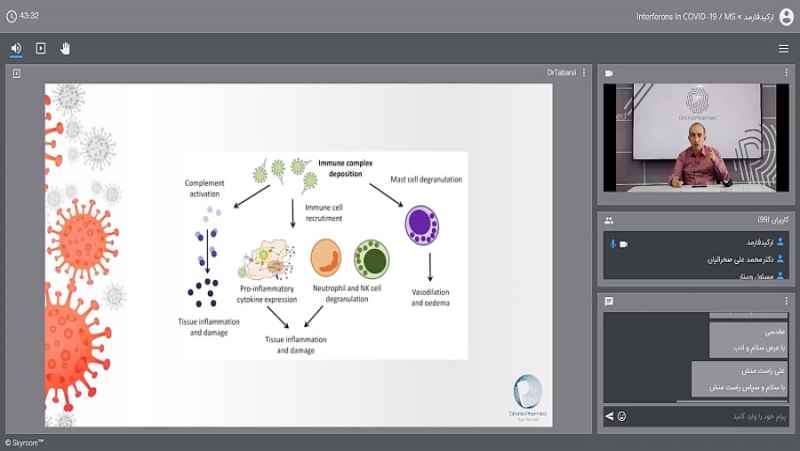This screenshot has height=451, width=800.
Task: Click the users count header (99)
Action: click(x=772, y=220)
